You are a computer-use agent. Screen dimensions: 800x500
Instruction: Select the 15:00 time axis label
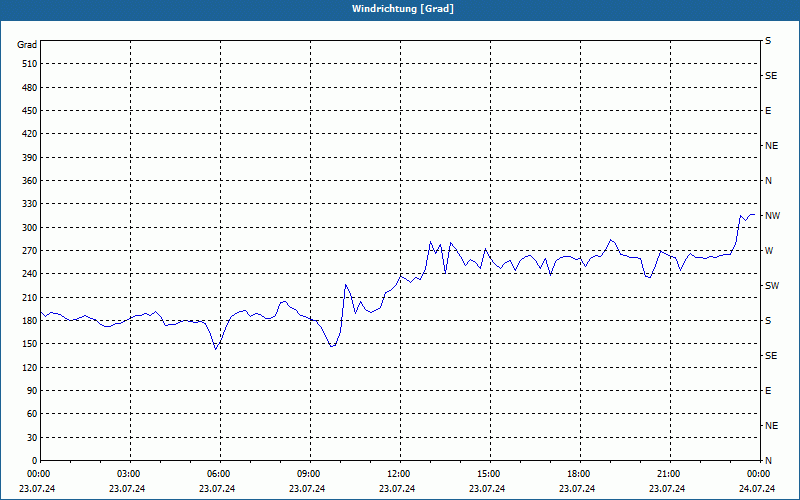[x=489, y=474]
